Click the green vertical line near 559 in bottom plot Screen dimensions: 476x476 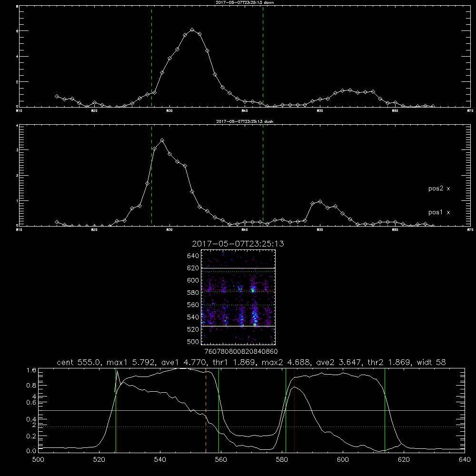click(218, 410)
